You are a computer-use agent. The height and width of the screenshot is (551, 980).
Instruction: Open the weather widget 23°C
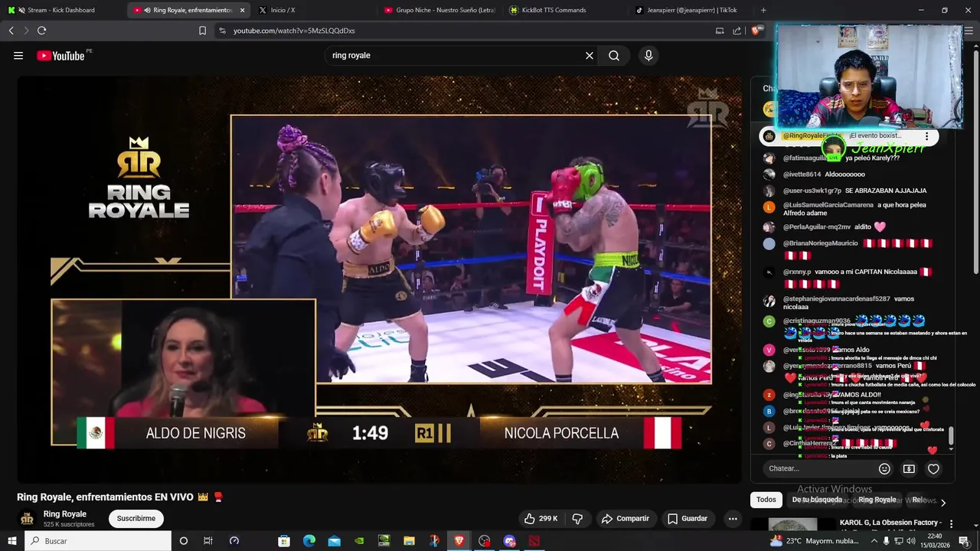coord(813,541)
